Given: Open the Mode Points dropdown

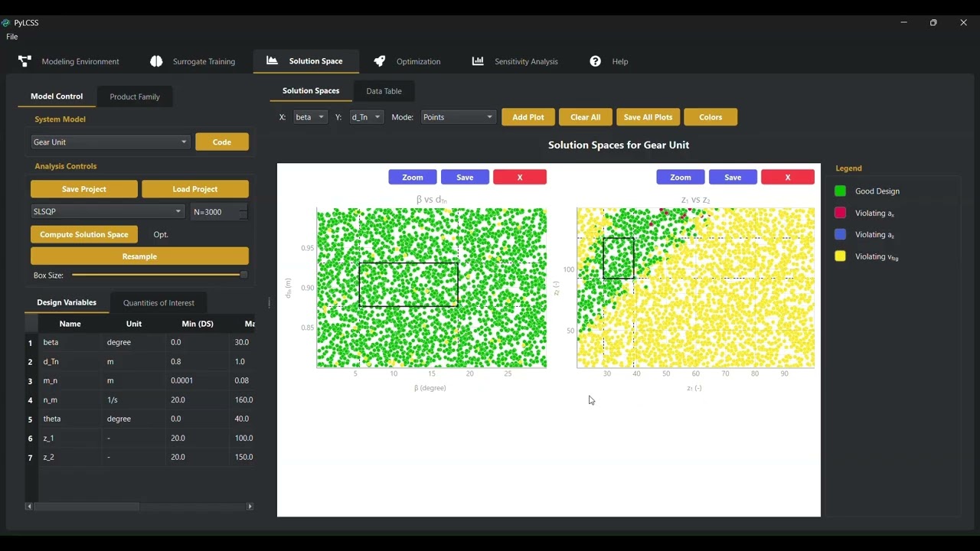Looking at the screenshot, I should 458,117.
